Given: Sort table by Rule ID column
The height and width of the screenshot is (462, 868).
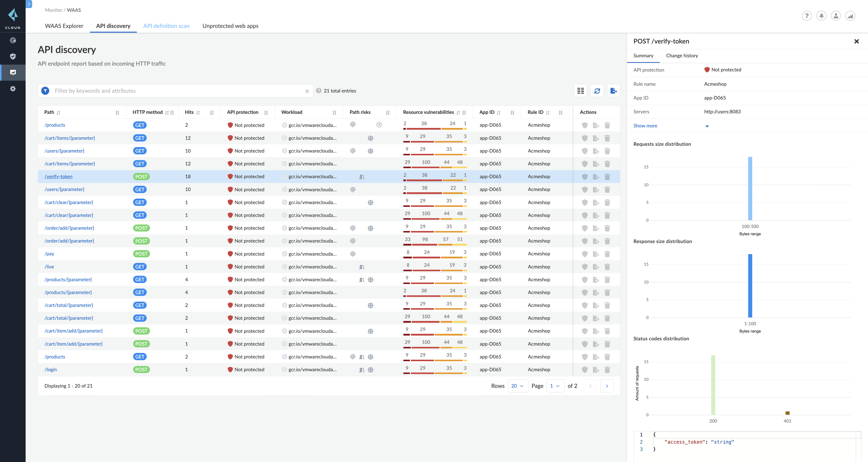Looking at the screenshot, I should (x=548, y=113).
